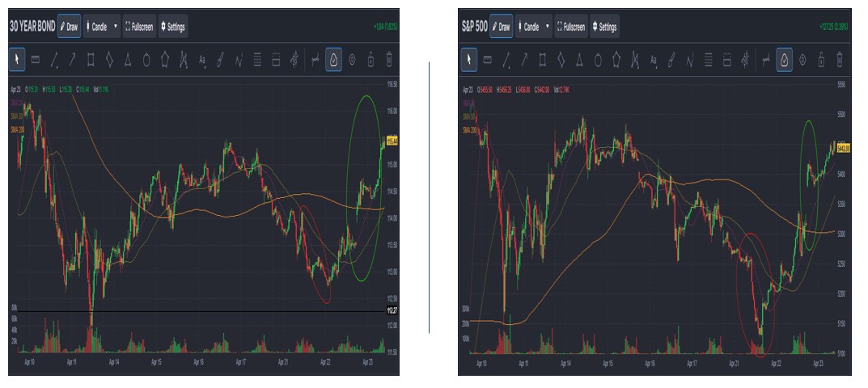This screenshot has width=868, height=388.
Task: Open Candle chart type dropdown on 30 Year Bond
Action: point(103,27)
